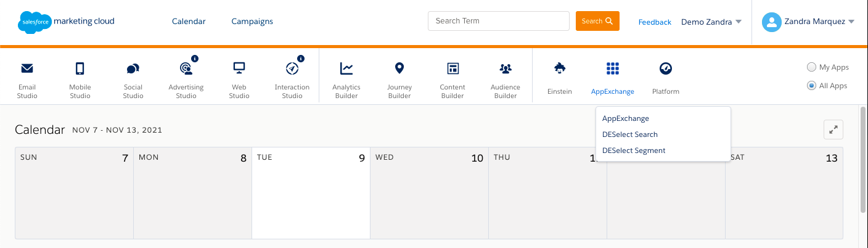Open Analytics Builder chart icon
This screenshot has height=248, width=868.
tap(346, 68)
